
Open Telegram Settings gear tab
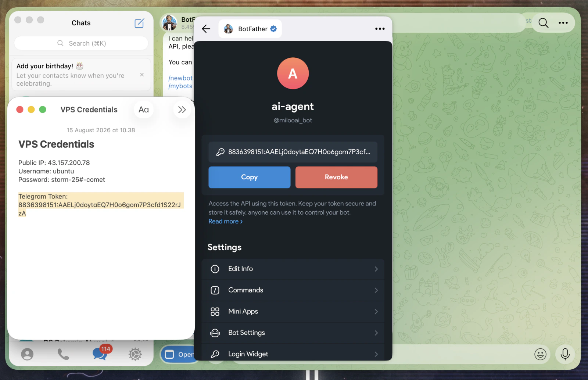coord(135,354)
